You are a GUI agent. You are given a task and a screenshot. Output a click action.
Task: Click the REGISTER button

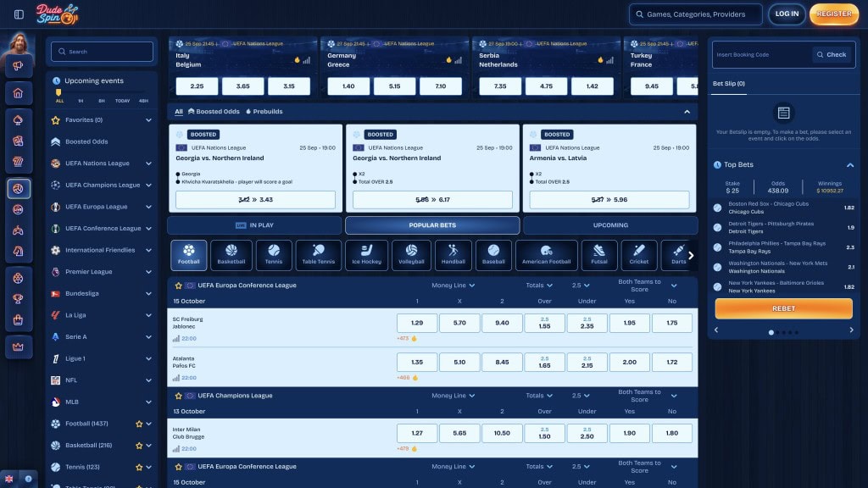834,14
